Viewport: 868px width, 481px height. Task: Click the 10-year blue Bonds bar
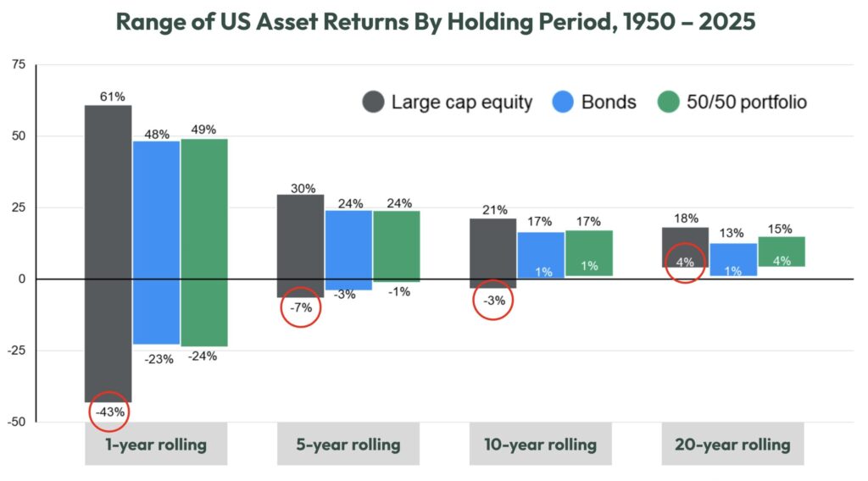[x=541, y=255]
